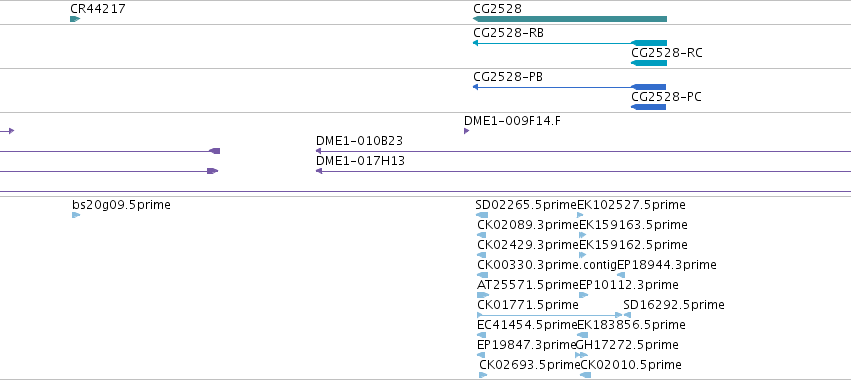Click the DME1-017H13 label

(x=360, y=161)
